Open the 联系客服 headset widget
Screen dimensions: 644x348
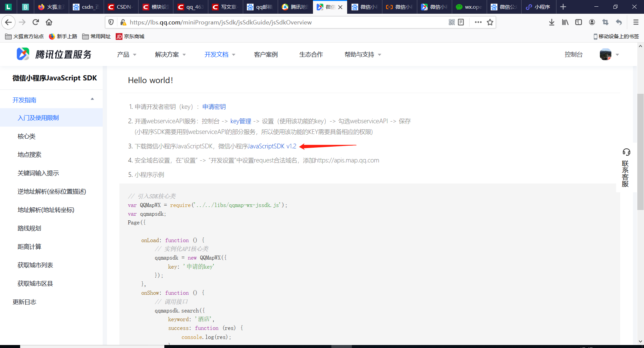(x=626, y=168)
